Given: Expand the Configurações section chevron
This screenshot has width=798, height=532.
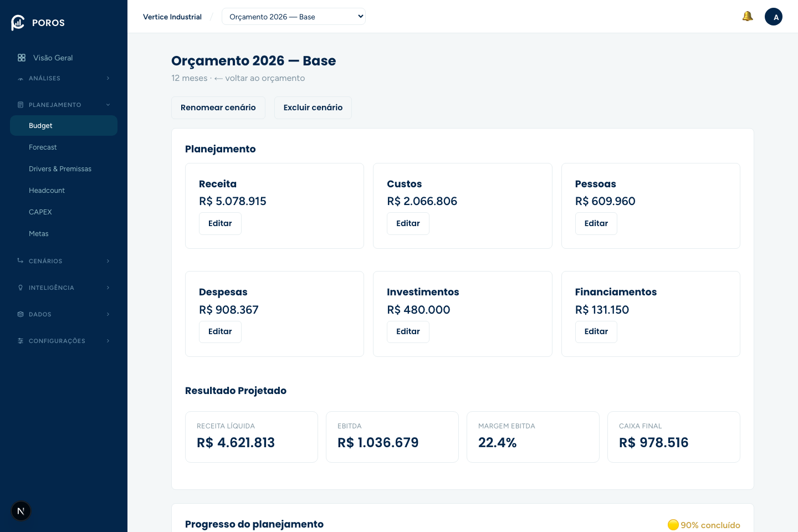Looking at the screenshot, I should click(108, 341).
